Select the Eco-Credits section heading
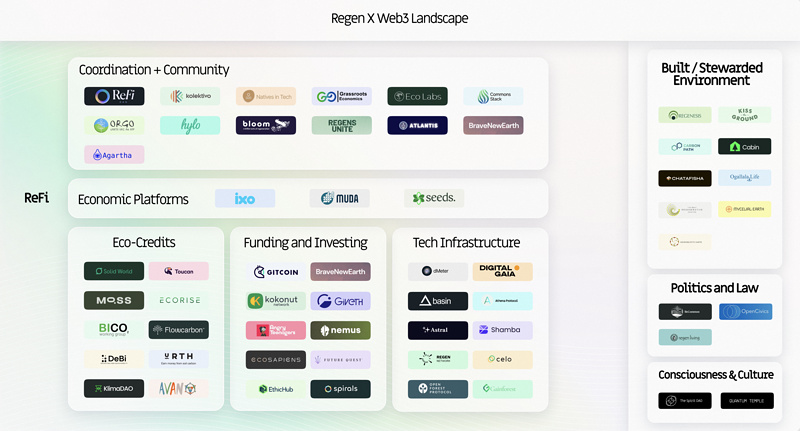This screenshot has width=800, height=431. click(x=146, y=243)
